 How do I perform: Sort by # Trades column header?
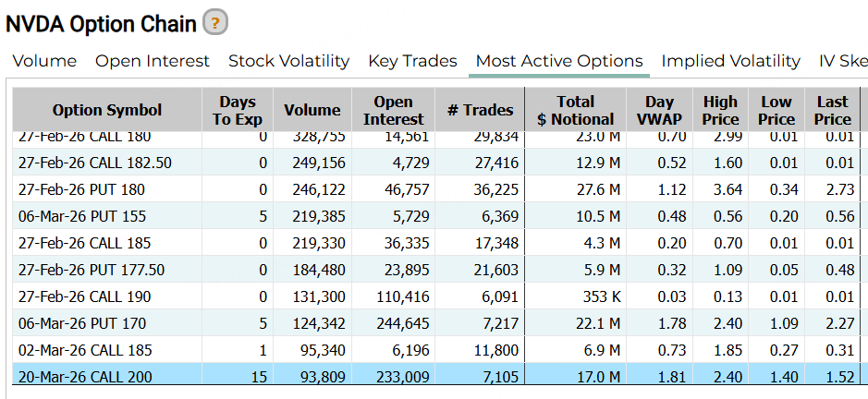click(480, 110)
